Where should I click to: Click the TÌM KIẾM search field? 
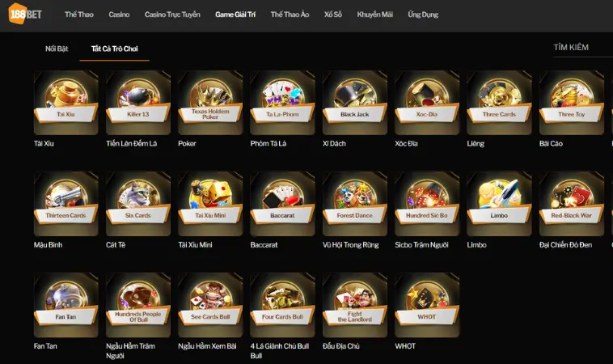coord(583,47)
